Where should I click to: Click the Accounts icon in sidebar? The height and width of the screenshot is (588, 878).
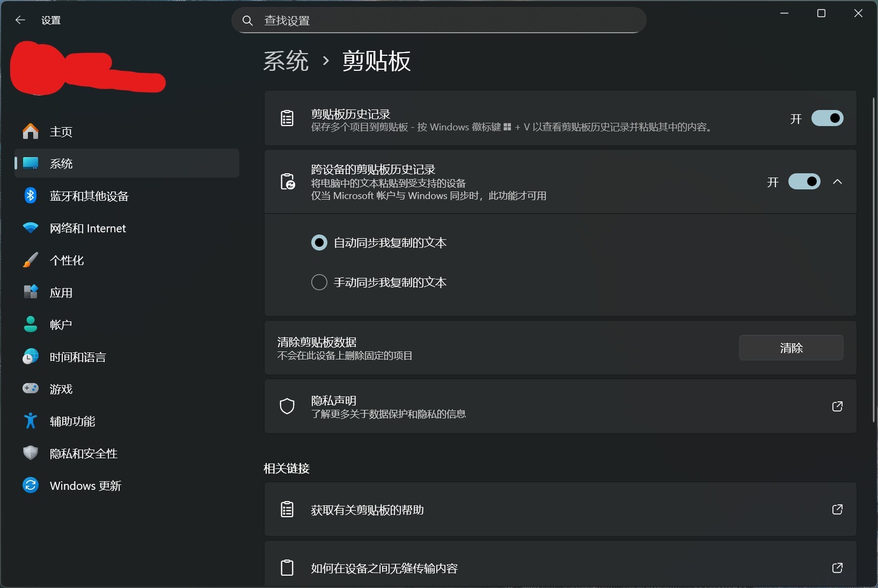(x=30, y=324)
